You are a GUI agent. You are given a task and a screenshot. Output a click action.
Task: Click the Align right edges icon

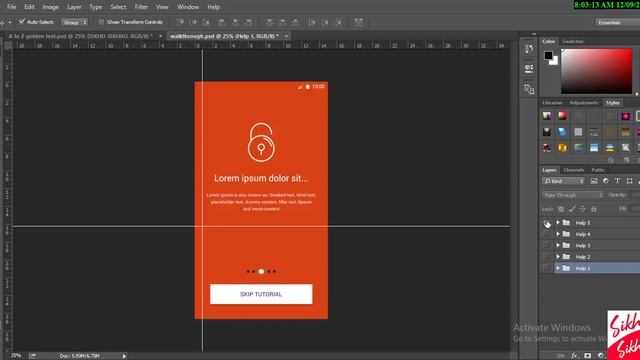[x=248, y=22]
